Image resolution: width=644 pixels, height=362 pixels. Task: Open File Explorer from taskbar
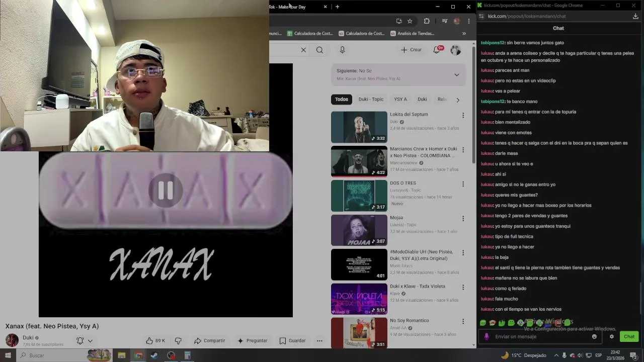point(122,355)
